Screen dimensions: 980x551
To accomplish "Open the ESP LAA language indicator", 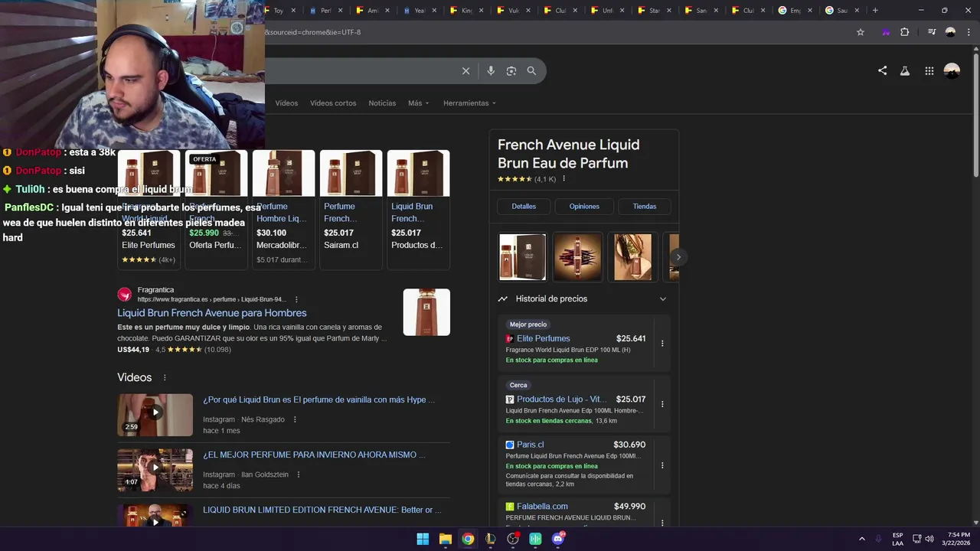I will tap(897, 539).
